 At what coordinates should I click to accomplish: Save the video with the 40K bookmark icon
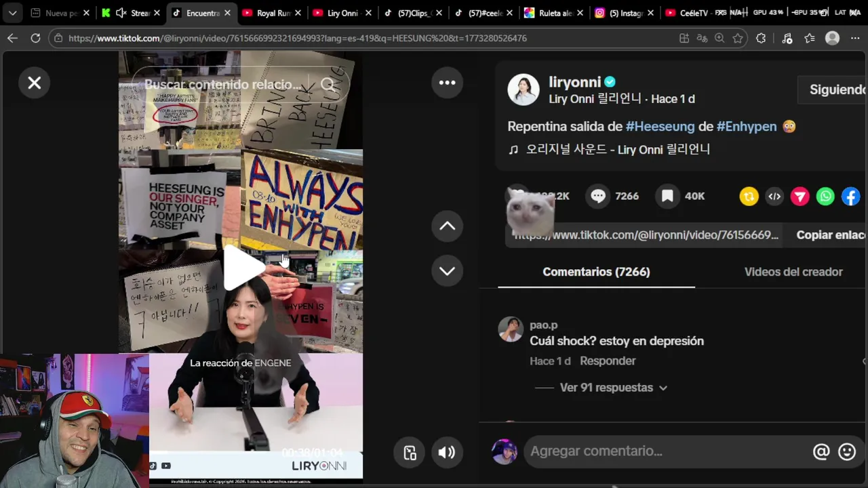click(667, 196)
